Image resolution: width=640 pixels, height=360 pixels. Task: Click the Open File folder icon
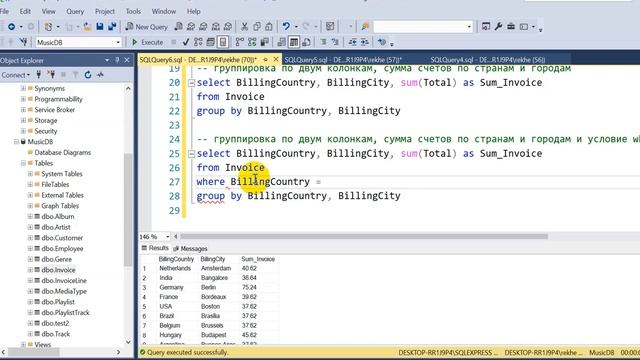[x=87, y=27]
